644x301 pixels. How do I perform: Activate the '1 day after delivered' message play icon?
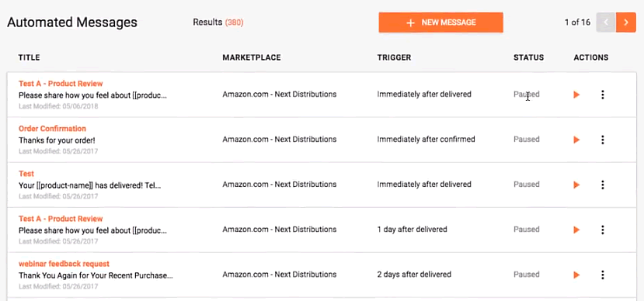point(576,230)
